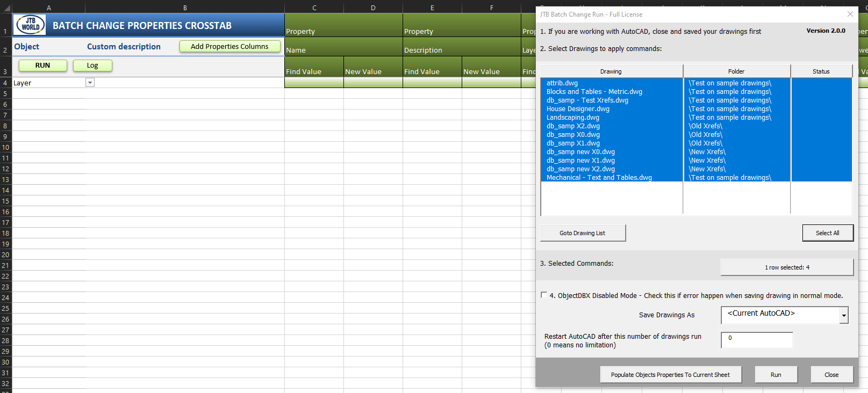868x393 pixels.
Task: Click Select All drawings button
Action: (828, 233)
